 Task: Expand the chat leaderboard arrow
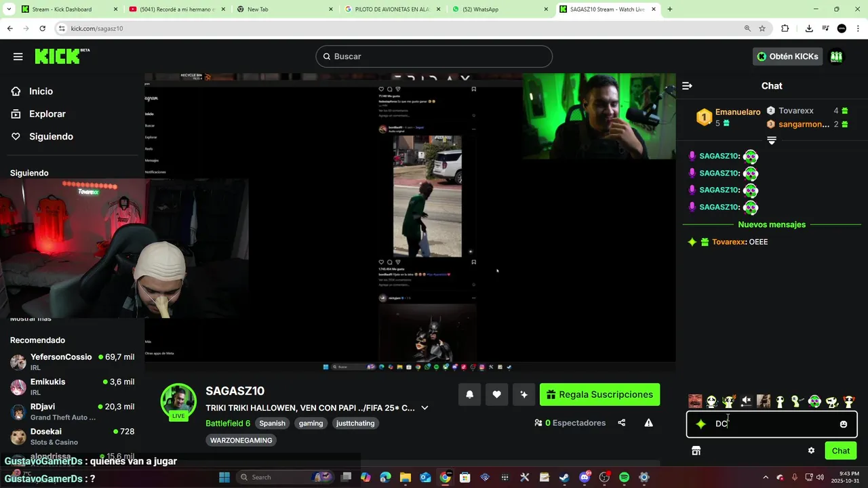point(771,140)
